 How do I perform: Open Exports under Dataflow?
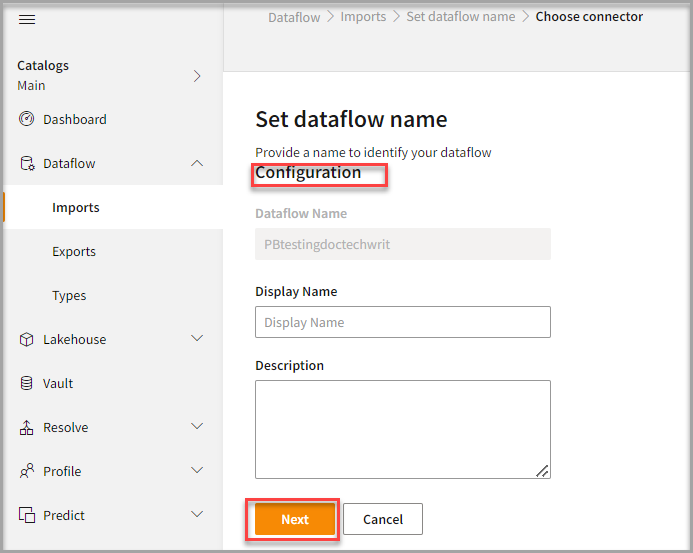pos(74,252)
